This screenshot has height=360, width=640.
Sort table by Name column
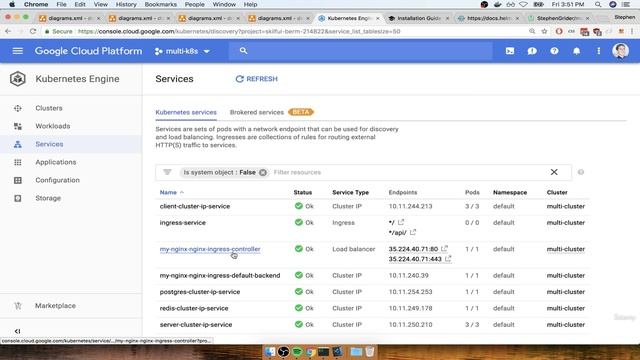click(x=168, y=192)
